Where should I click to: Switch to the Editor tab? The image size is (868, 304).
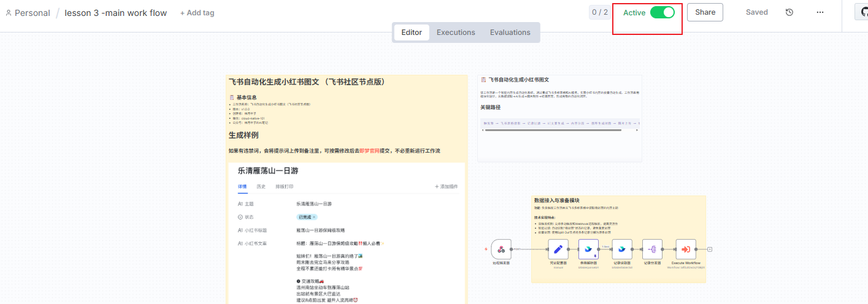pos(412,32)
